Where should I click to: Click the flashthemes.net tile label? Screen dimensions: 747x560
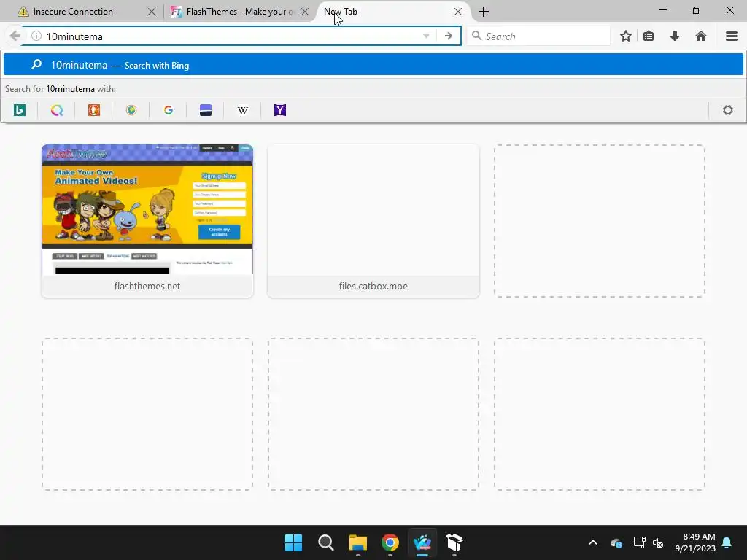(x=147, y=286)
